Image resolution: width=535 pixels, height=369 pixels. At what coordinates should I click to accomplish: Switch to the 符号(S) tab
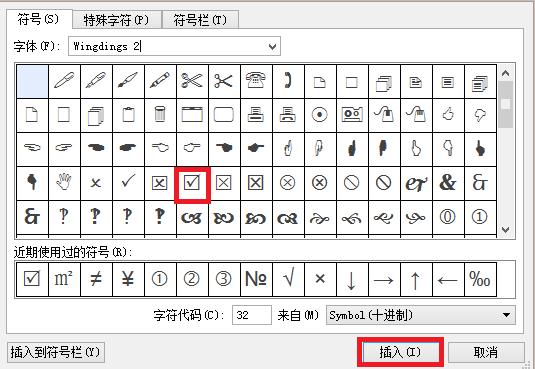pyautogui.click(x=39, y=19)
